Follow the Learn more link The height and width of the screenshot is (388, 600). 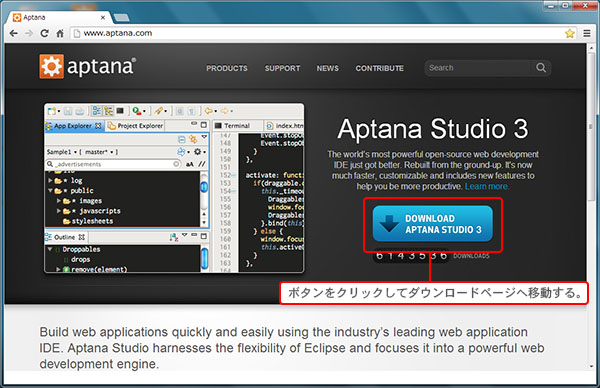click(486, 186)
